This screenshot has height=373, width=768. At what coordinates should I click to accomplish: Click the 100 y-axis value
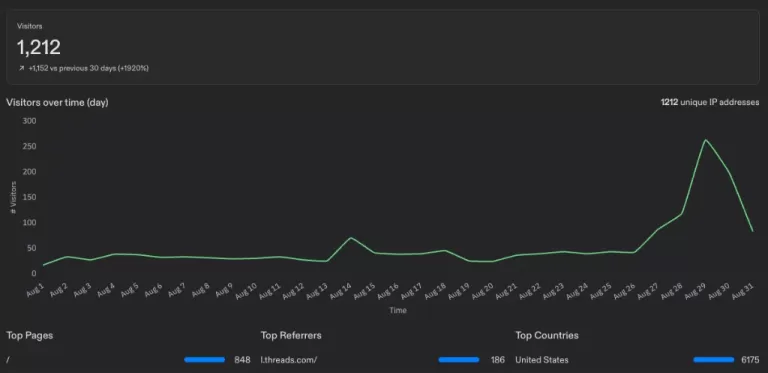(x=30, y=223)
